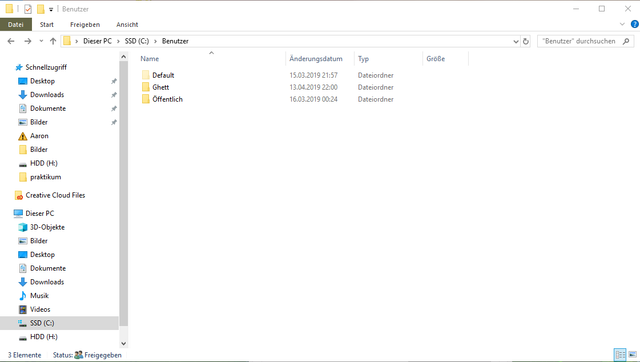
Task: Click the date 13.04.2019 22:00
Action: pos(313,87)
